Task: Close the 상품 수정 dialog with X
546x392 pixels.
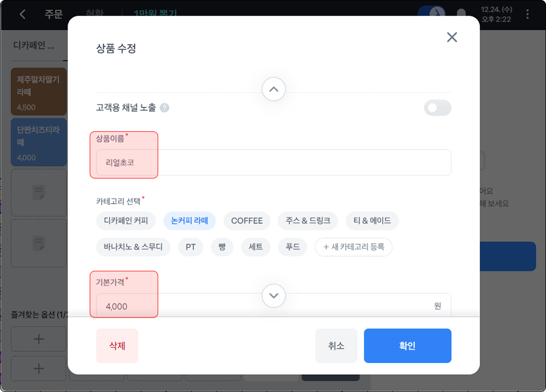Action: click(452, 37)
